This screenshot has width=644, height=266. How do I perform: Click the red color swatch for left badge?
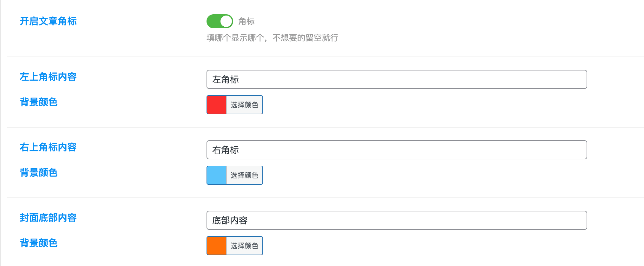(x=216, y=105)
